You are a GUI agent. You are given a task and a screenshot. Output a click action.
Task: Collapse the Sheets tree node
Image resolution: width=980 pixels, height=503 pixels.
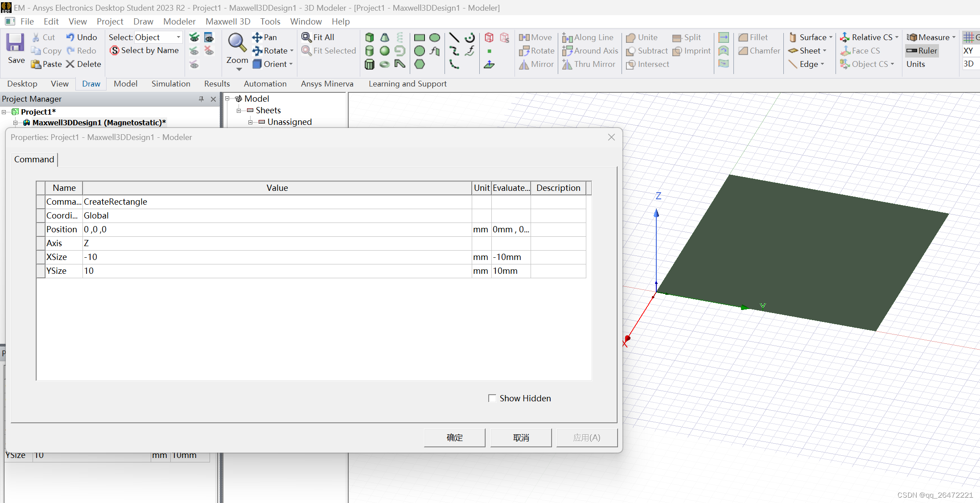point(239,111)
